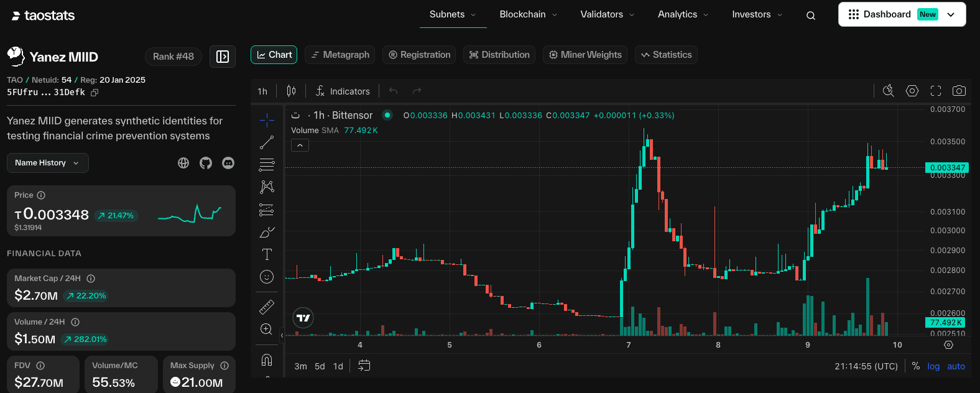Expand the Name History dropdown
Screen dimensions: 980x393
(x=47, y=163)
